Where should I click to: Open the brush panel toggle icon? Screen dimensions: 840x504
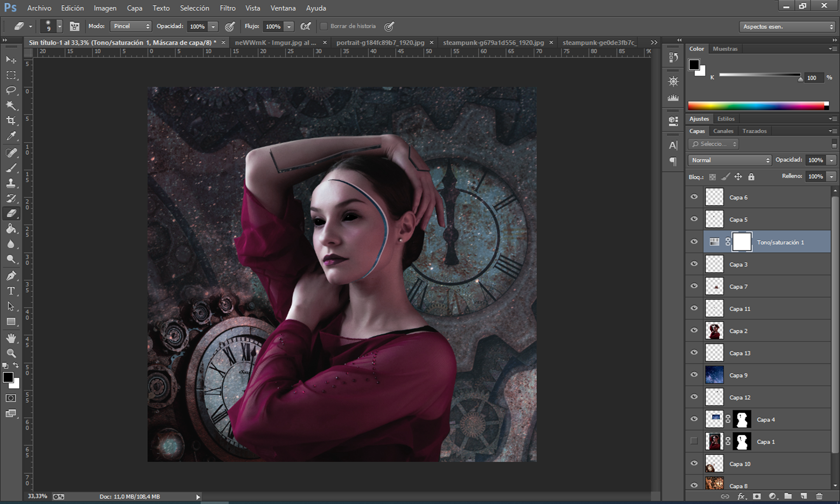click(x=74, y=27)
